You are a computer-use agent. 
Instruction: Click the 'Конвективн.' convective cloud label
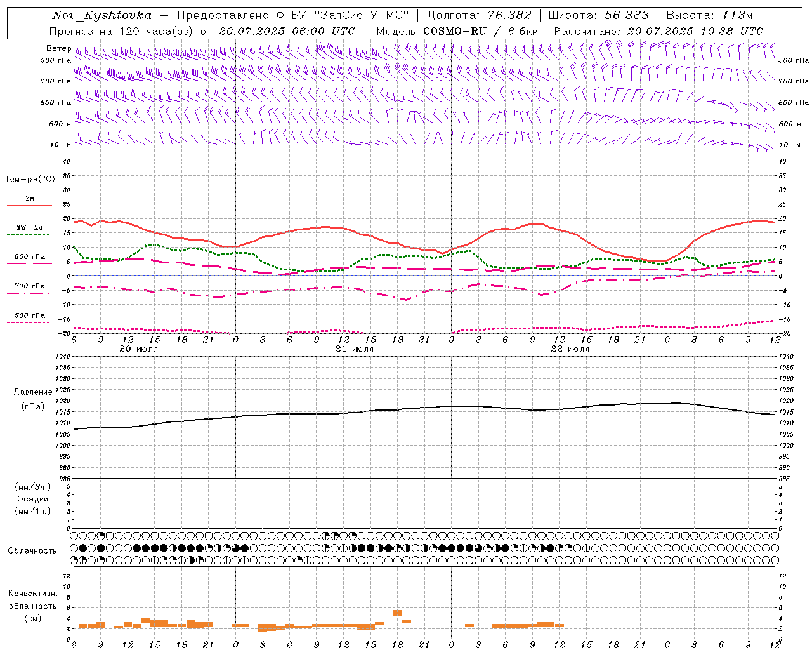(33, 594)
